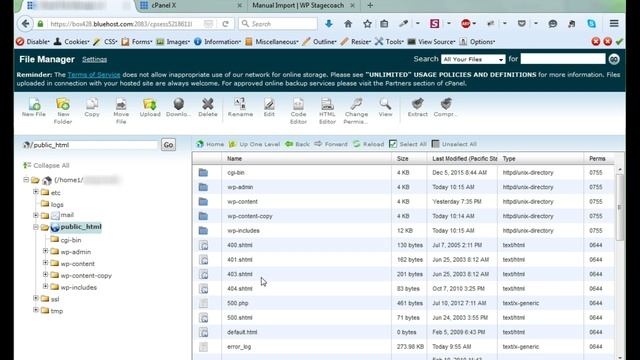Open a new browser tab
640x360 pixels.
pos(370,5)
